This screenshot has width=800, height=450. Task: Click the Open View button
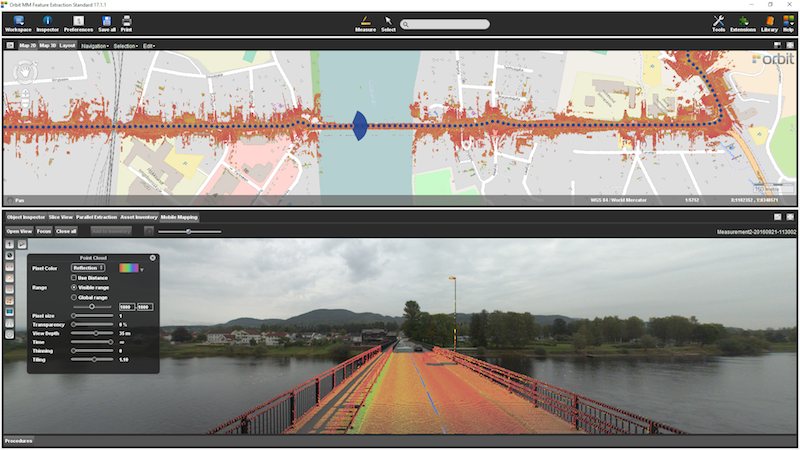tap(19, 231)
